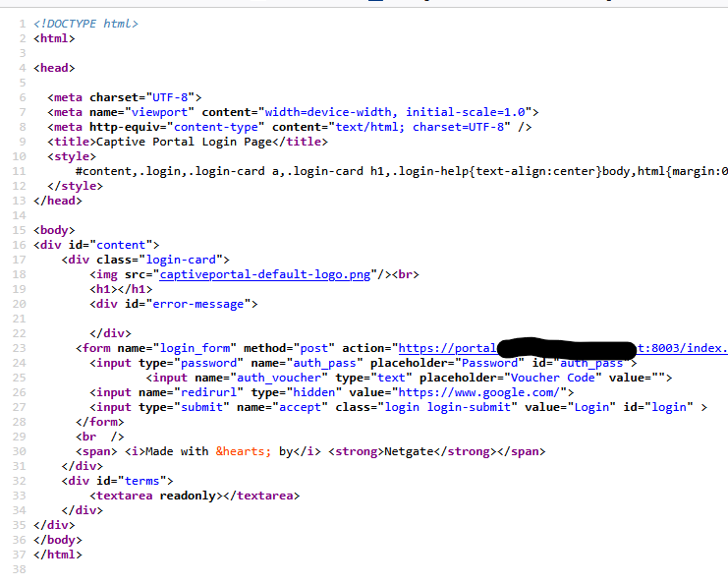Click line number 11 in the gutter

(x=19, y=171)
